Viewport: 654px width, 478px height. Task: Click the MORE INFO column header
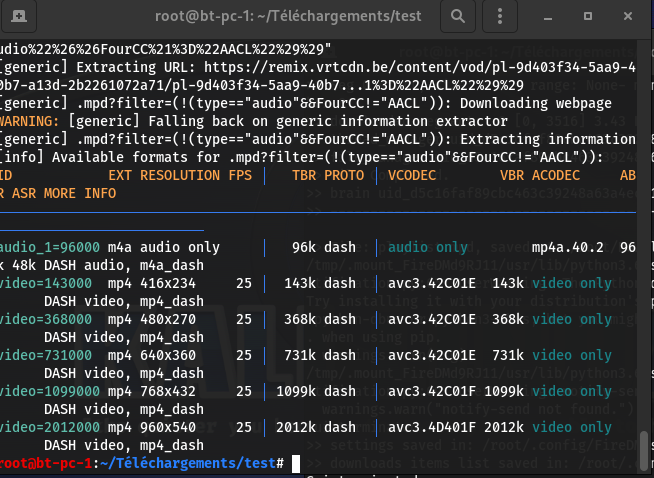click(x=80, y=193)
